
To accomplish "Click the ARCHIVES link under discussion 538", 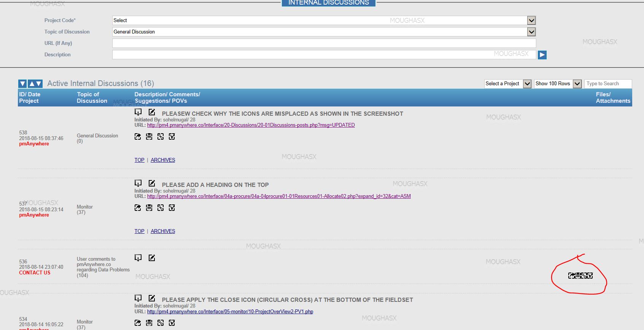I will pyautogui.click(x=163, y=160).
